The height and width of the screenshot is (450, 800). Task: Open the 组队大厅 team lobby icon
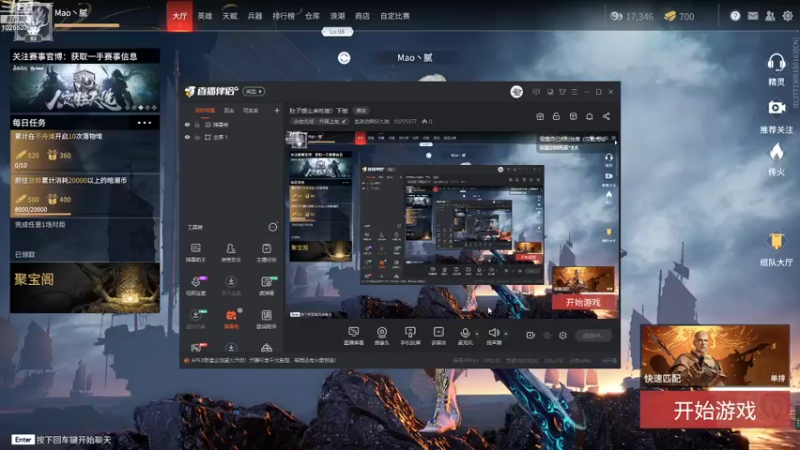pos(776,241)
